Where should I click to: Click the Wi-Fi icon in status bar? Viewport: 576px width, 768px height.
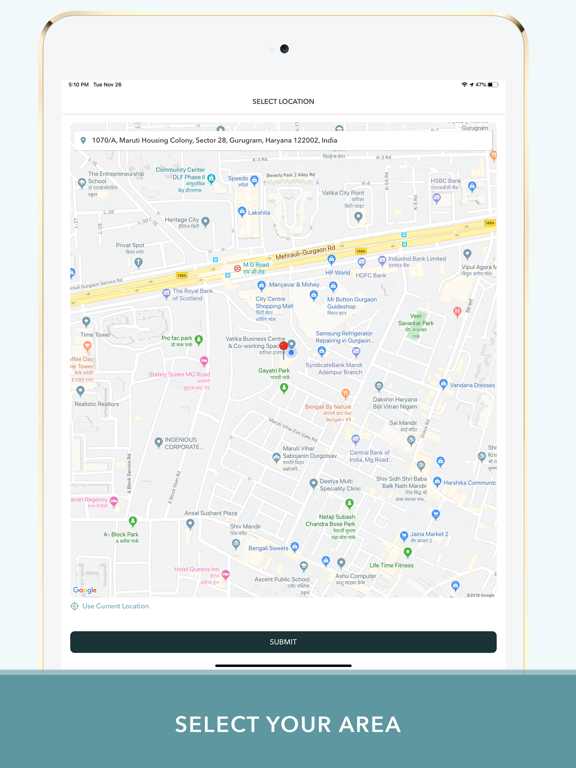(464, 85)
